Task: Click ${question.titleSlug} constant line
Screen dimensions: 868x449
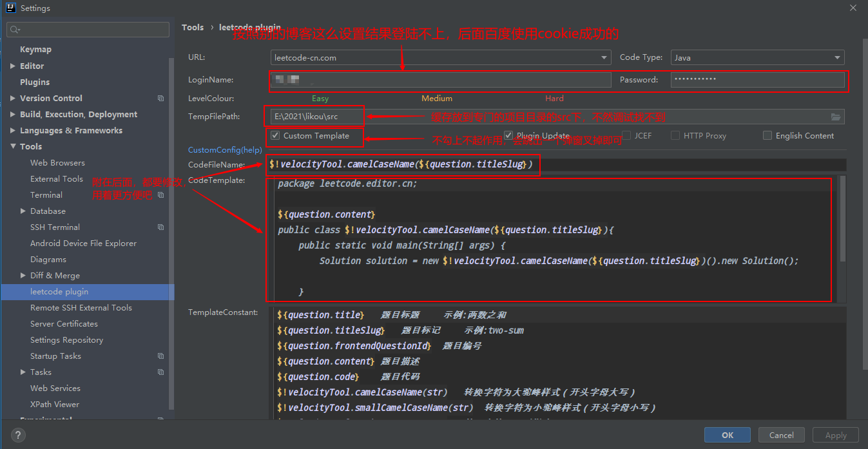Action: pyautogui.click(x=400, y=330)
